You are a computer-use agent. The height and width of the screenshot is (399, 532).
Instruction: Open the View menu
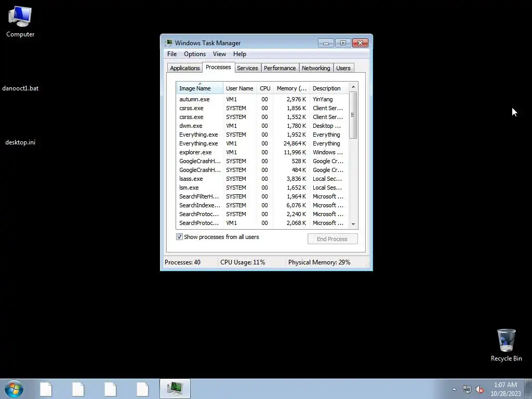219,54
